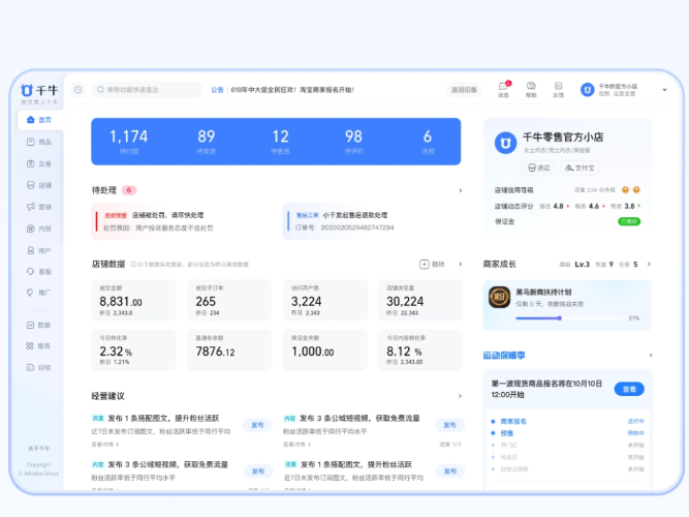The height and width of the screenshot is (517, 689).
Task: Open the 7876.12 balance card
Action: [x=229, y=350]
